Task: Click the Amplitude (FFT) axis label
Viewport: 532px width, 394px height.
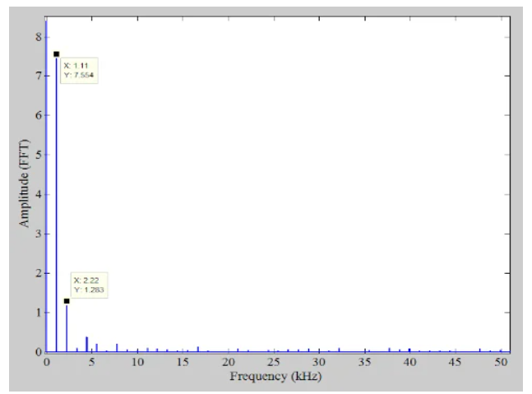Action: (x=24, y=183)
